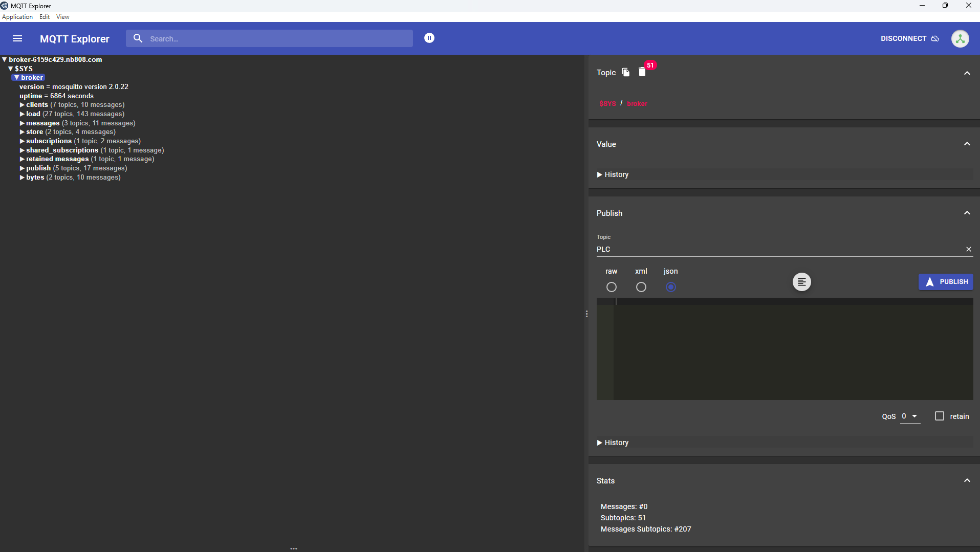Open the QoS dropdown
The width and height of the screenshot is (980, 552).
coord(909,416)
